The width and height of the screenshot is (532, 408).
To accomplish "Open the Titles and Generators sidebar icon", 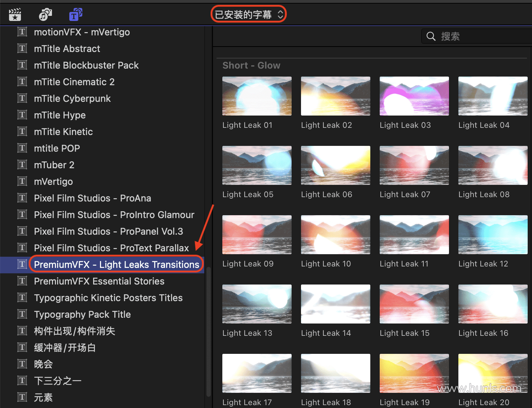I will click(76, 14).
